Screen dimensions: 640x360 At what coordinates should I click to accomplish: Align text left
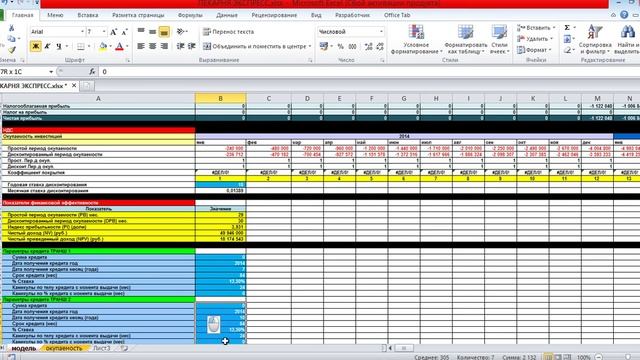[141, 46]
